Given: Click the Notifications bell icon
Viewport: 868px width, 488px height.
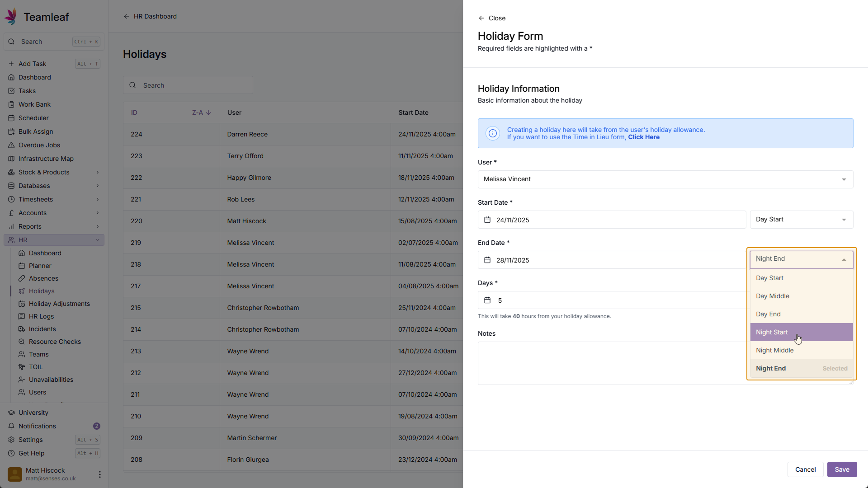Looking at the screenshot, I should click(11, 426).
